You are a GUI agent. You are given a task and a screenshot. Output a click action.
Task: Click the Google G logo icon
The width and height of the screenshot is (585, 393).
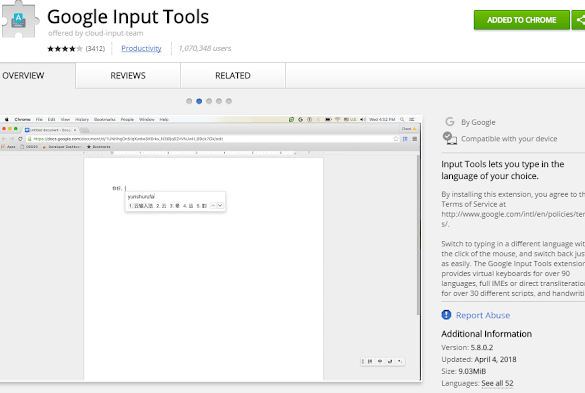click(450, 122)
